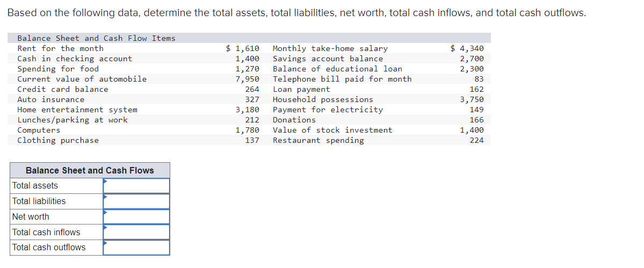This screenshot has height=268, width=644.
Task: Click 'Auto insurance' label
Action: [51, 100]
